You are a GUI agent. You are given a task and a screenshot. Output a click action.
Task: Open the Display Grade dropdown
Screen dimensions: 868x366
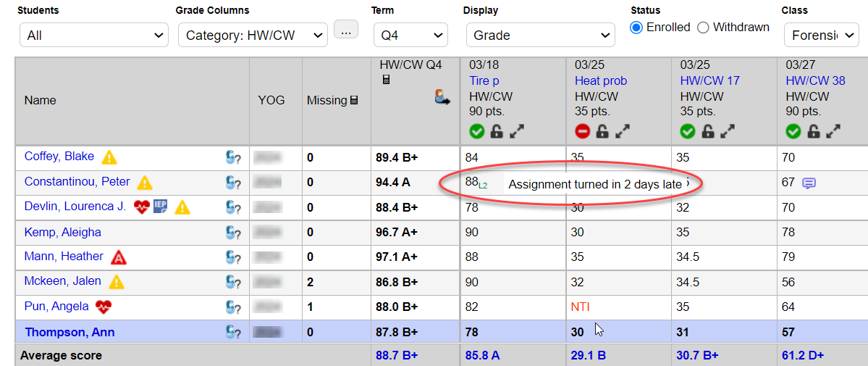(x=539, y=35)
